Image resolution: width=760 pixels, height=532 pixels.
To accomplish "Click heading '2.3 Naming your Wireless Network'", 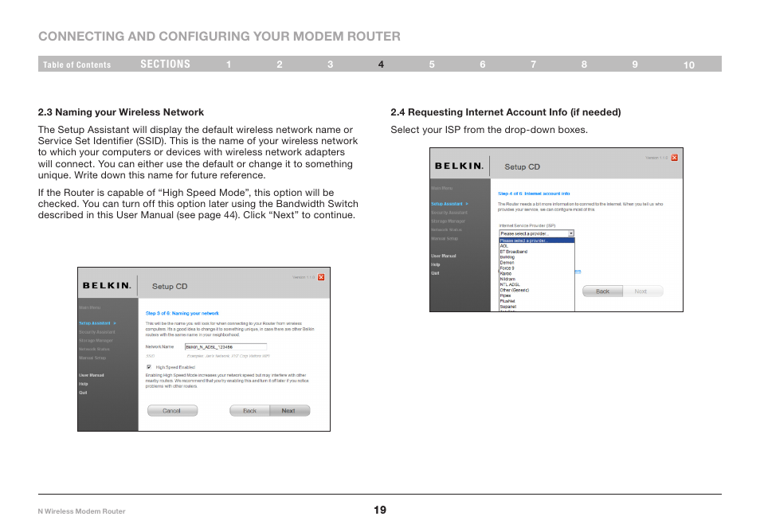I will click(x=121, y=112).
